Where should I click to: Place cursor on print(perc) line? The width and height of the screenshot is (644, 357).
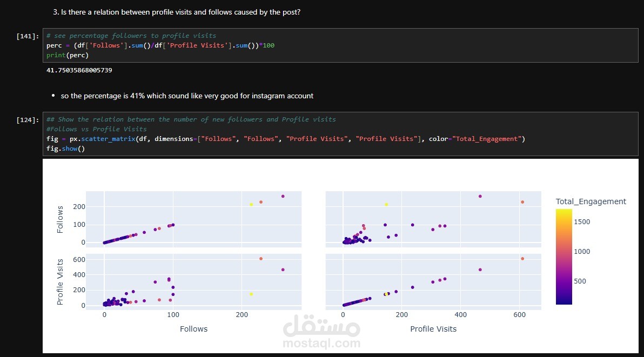point(68,55)
